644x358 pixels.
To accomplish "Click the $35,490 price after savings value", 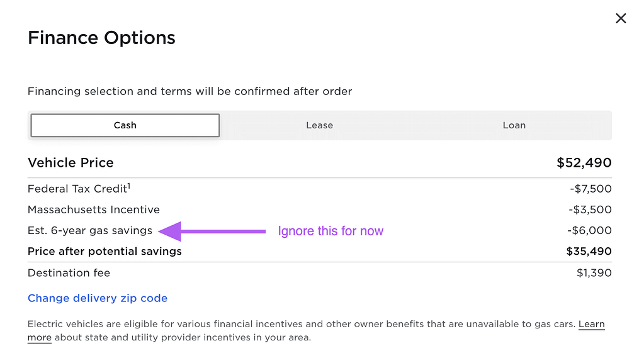I will 589,251.
